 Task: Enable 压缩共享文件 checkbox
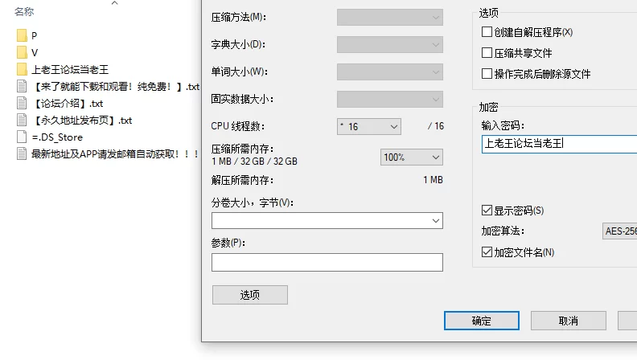tap(487, 53)
